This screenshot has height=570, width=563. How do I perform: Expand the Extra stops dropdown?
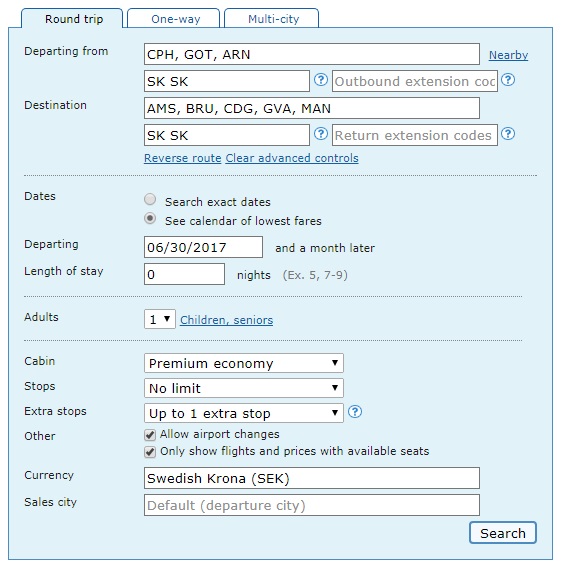[x=244, y=413]
